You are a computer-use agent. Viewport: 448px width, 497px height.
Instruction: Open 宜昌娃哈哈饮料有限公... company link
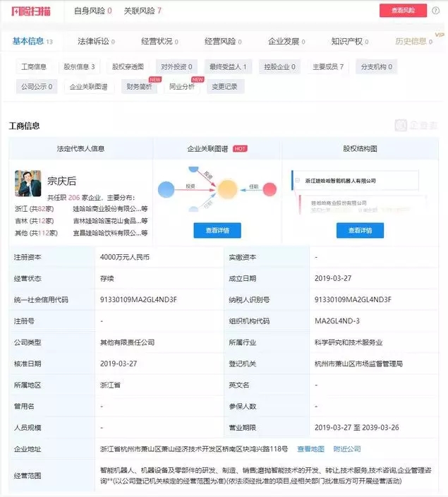click(x=110, y=233)
